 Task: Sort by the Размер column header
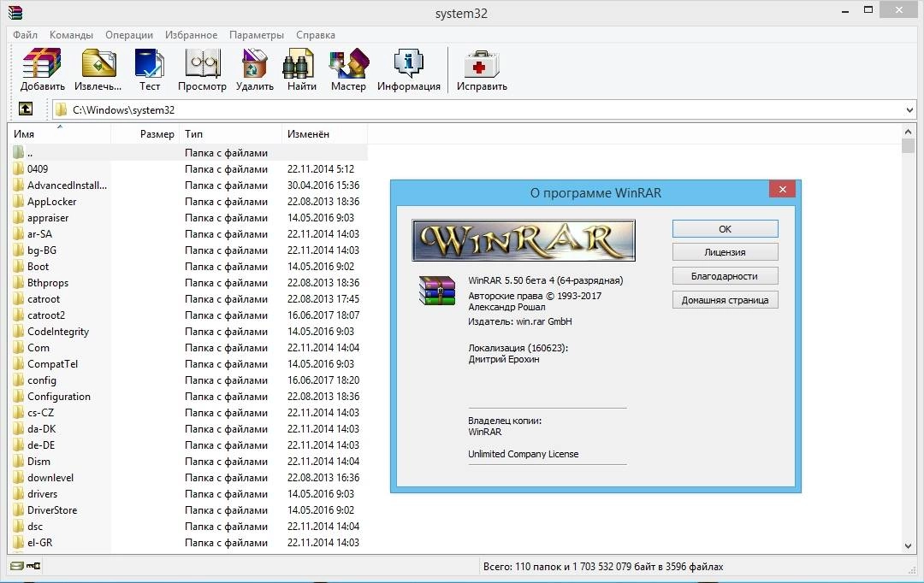(x=145, y=133)
